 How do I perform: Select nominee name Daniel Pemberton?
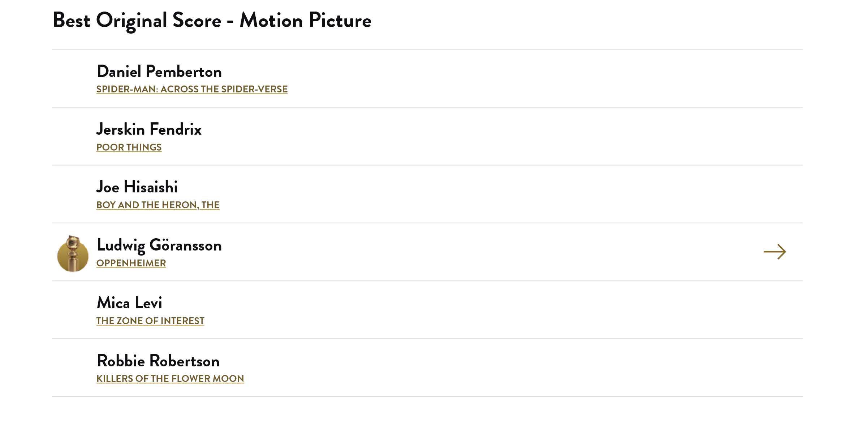point(159,71)
